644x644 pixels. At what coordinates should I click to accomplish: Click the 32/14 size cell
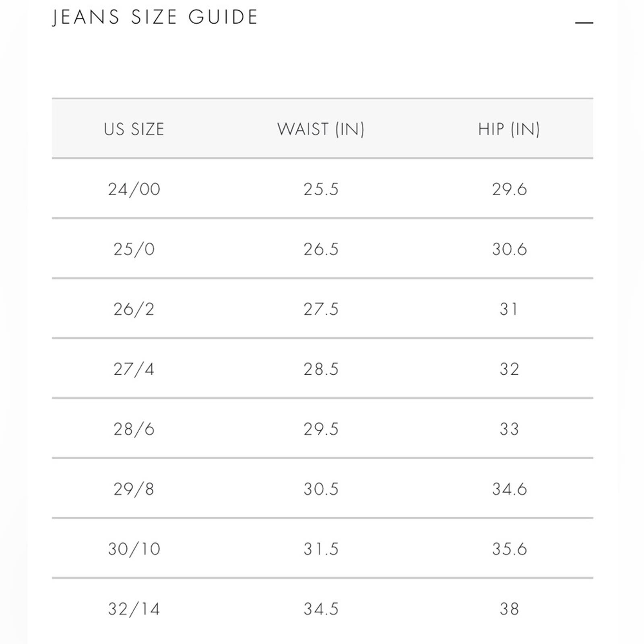[134, 609]
